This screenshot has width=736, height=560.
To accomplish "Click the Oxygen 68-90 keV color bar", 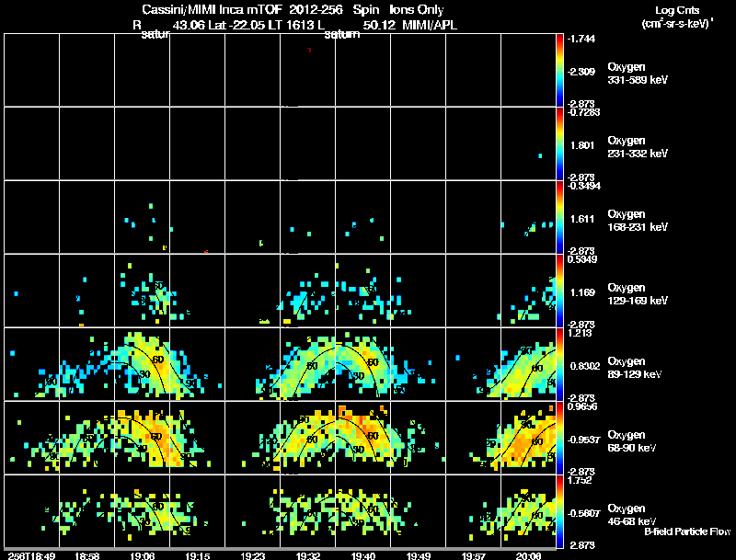I will click(x=559, y=438).
